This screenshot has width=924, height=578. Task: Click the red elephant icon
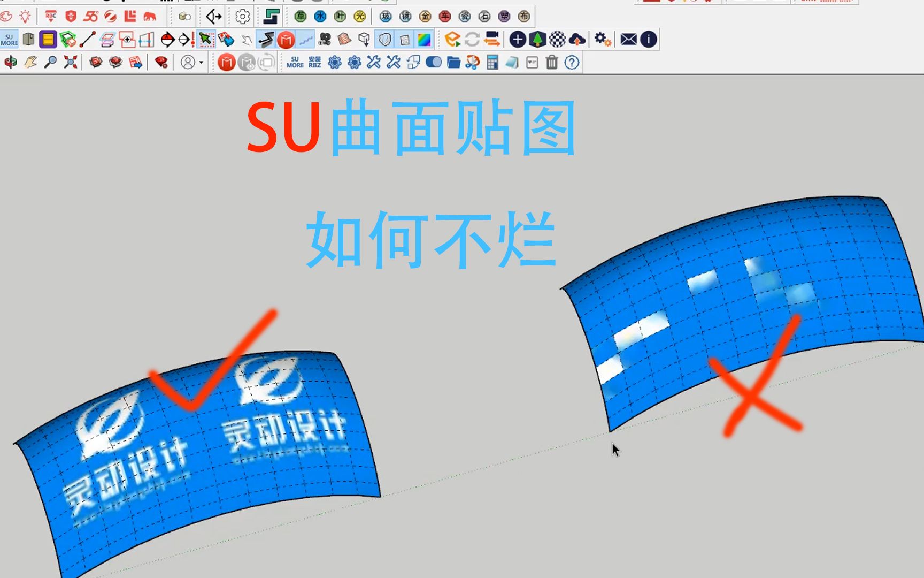pos(150,17)
